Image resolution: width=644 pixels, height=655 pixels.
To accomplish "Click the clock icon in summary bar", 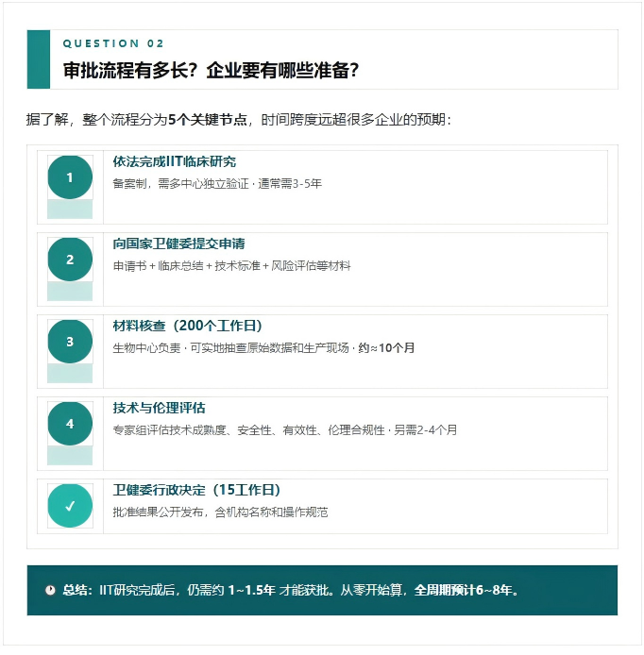I will 50,591.
